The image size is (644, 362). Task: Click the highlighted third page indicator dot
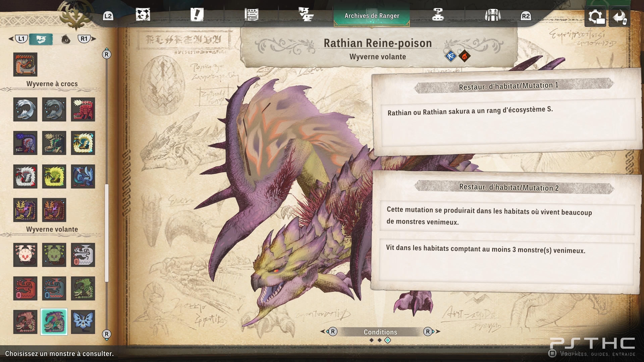pos(388,340)
